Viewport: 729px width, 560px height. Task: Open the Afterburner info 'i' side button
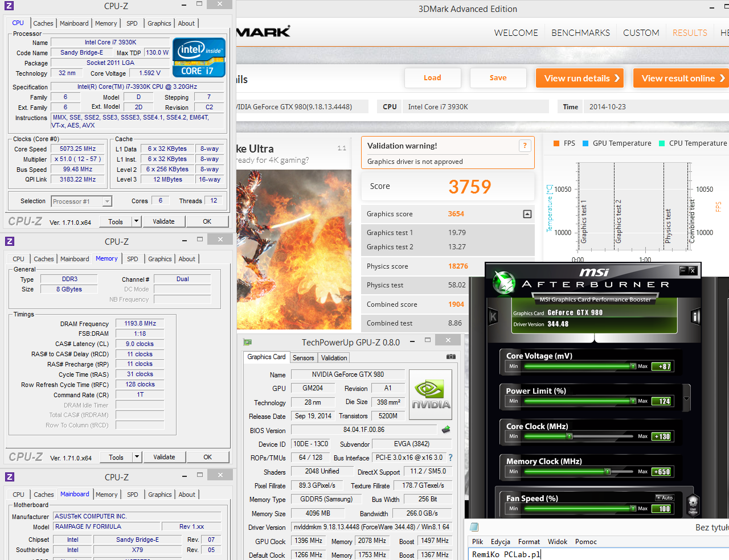[695, 316]
